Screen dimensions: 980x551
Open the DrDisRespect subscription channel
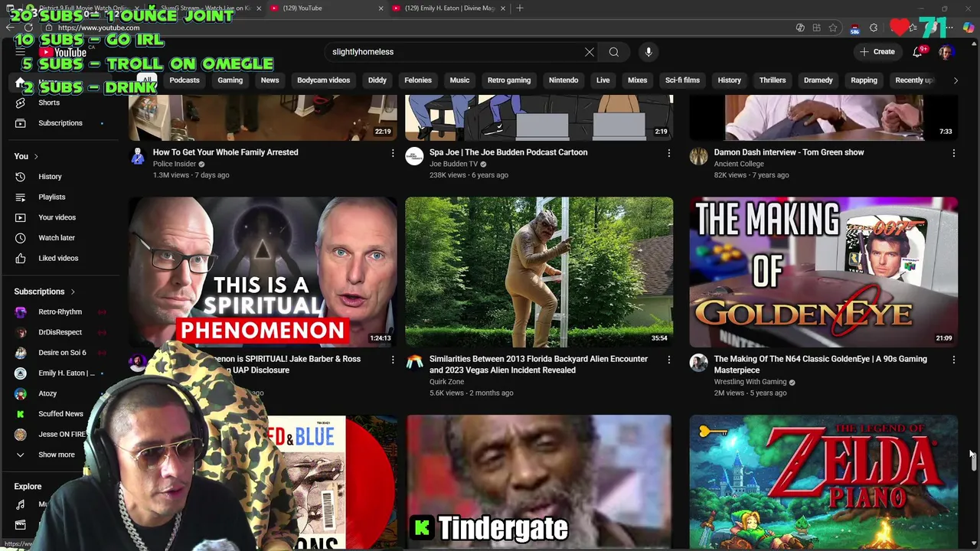click(60, 332)
